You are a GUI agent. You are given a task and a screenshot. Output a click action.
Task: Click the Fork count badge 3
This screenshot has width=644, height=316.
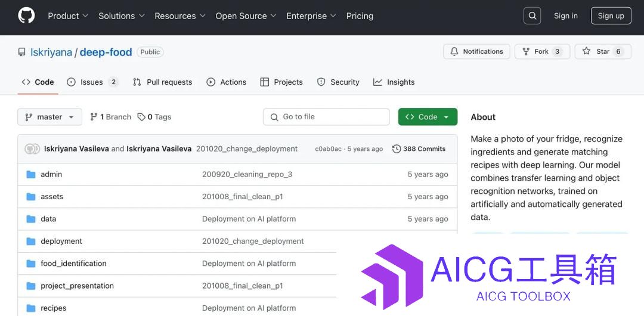click(557, 51)
